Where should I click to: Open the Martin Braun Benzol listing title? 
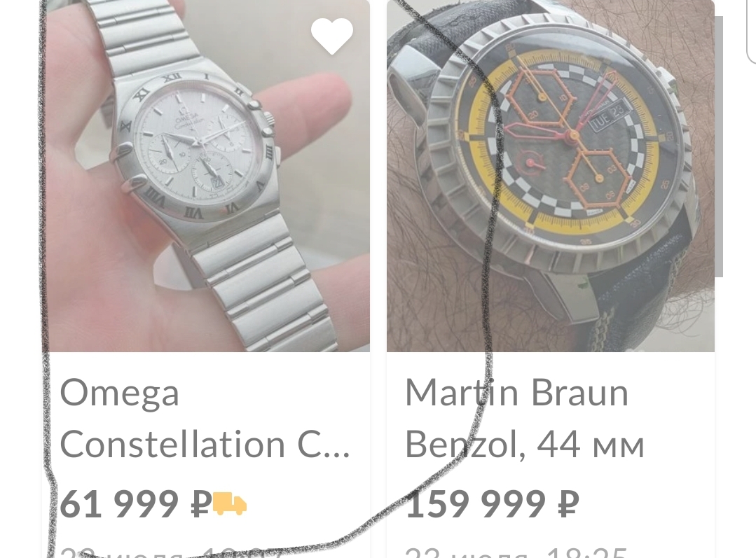tap(525, 418)
